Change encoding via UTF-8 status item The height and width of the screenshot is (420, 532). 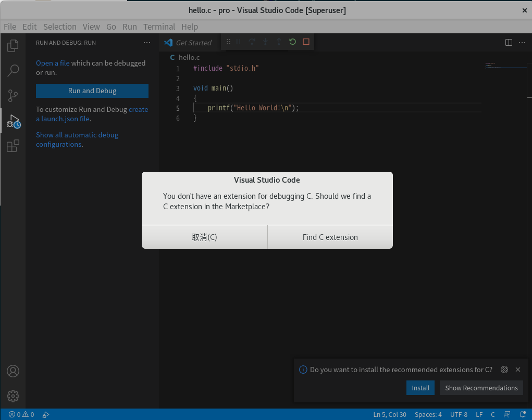click(459, 414)
